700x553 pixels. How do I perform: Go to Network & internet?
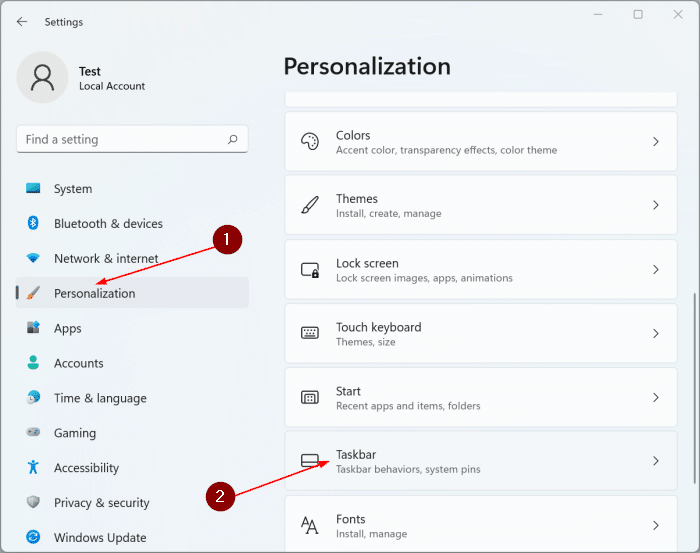coord(132,258)
